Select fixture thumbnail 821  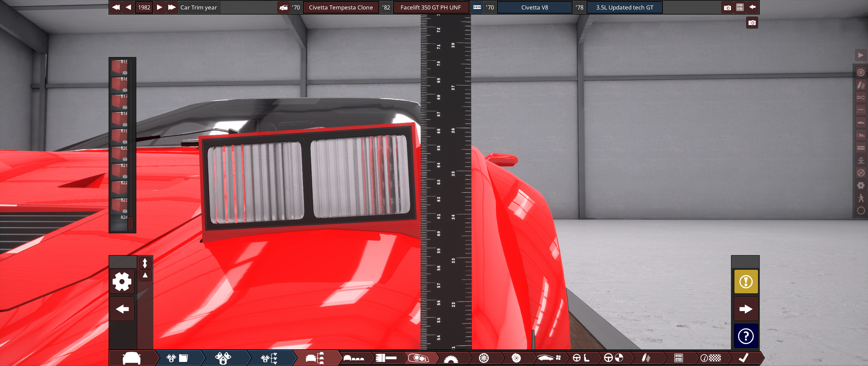tap(119, 171)
